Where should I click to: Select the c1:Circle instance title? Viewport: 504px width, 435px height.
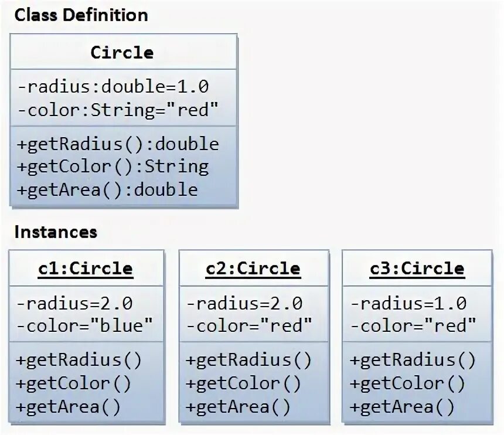86,269
